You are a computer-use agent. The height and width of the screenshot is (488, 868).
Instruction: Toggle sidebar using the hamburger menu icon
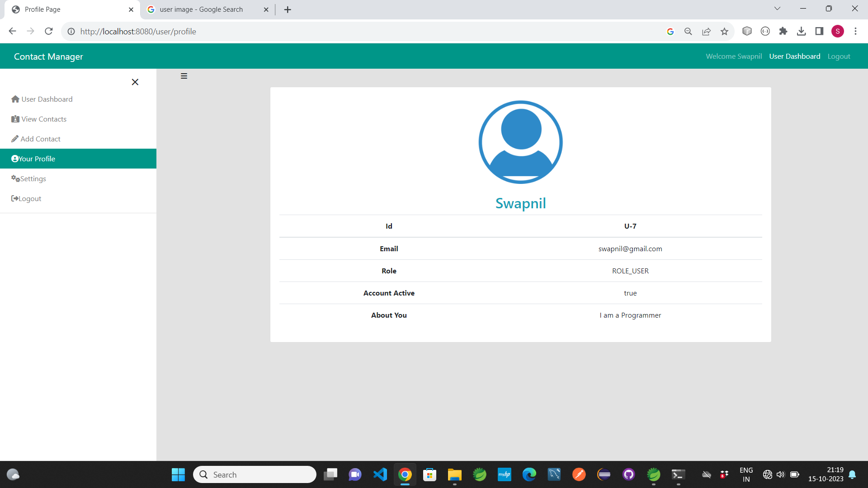[x=184, y=76]
